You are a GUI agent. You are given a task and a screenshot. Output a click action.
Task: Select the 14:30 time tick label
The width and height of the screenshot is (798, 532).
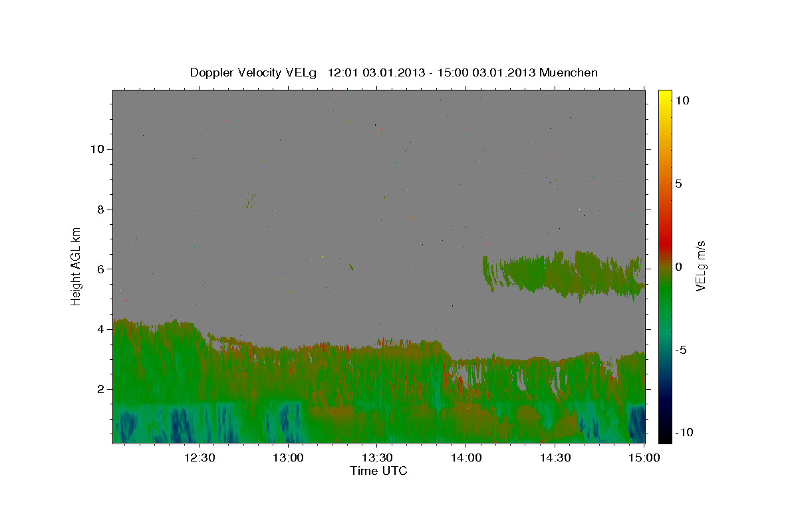pos(555,458)
